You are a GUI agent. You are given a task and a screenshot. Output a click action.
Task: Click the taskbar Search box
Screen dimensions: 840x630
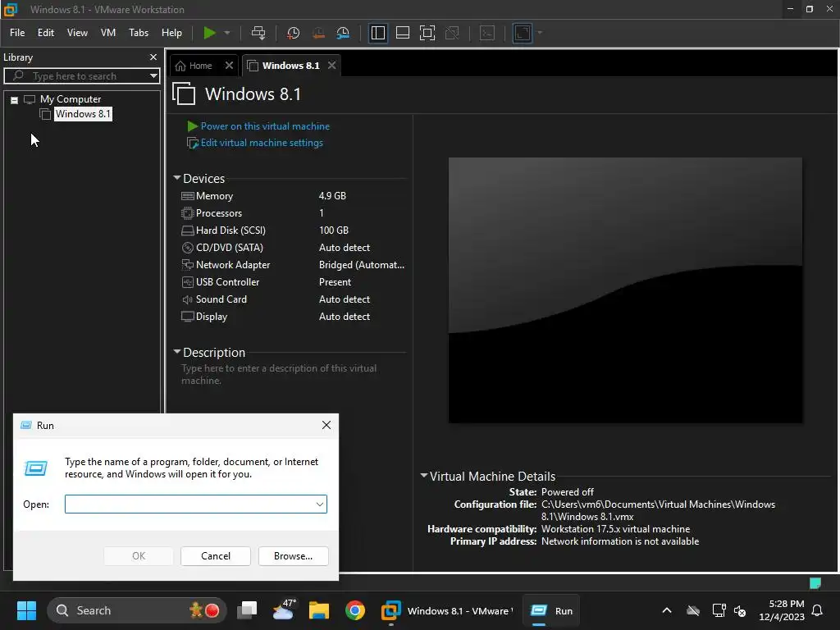tap(137, 610)
